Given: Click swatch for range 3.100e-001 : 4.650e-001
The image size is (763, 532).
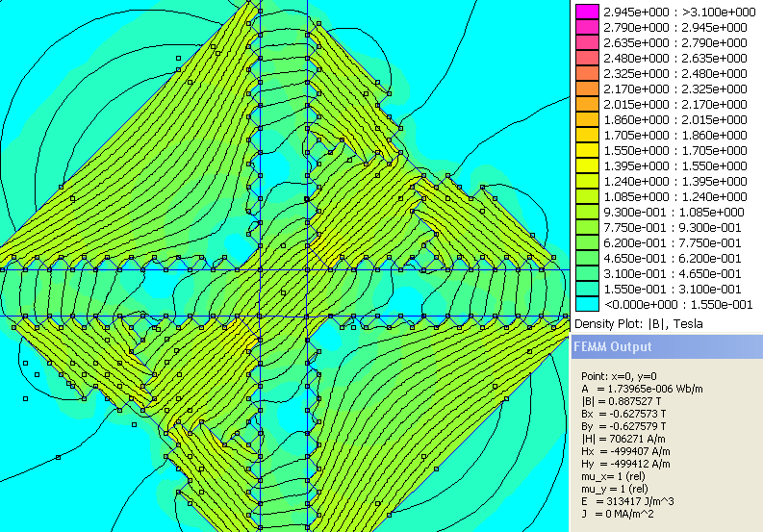Looking at the screenshot, I should click(x=587, y=274).
